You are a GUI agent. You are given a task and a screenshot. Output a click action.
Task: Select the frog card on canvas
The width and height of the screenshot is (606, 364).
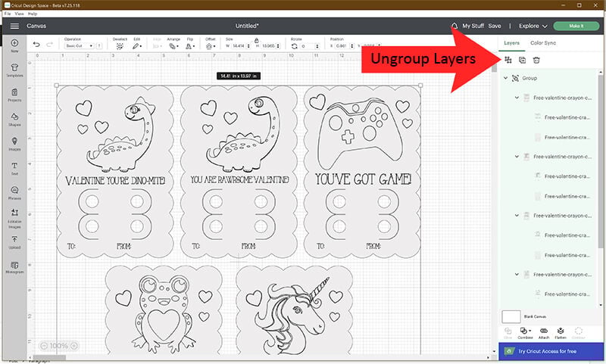164,310
